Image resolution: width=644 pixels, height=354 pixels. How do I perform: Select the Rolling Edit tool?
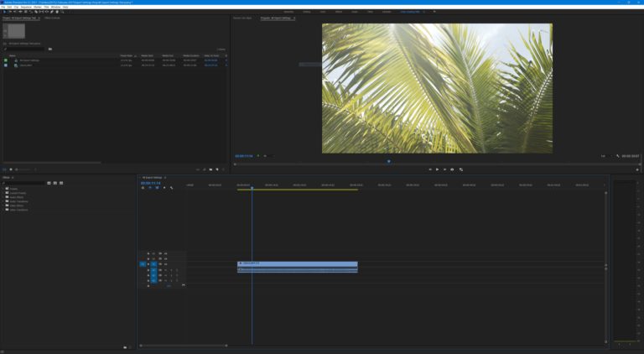(x=25, y=12)
